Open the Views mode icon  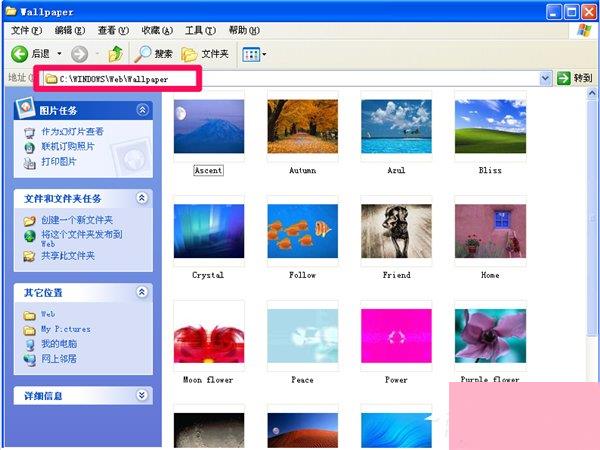pyautogui.click(x=251, y=54)
